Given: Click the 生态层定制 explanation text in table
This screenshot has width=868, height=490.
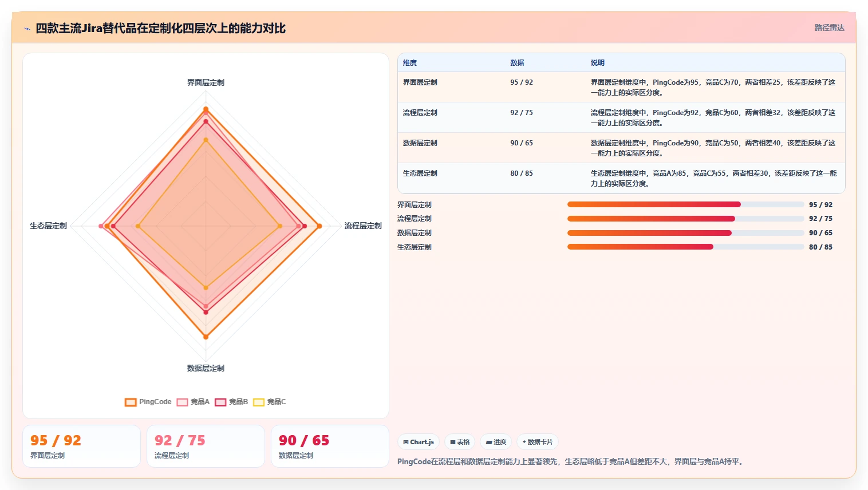Looking at the screenshot, I should tap(713, 178).
